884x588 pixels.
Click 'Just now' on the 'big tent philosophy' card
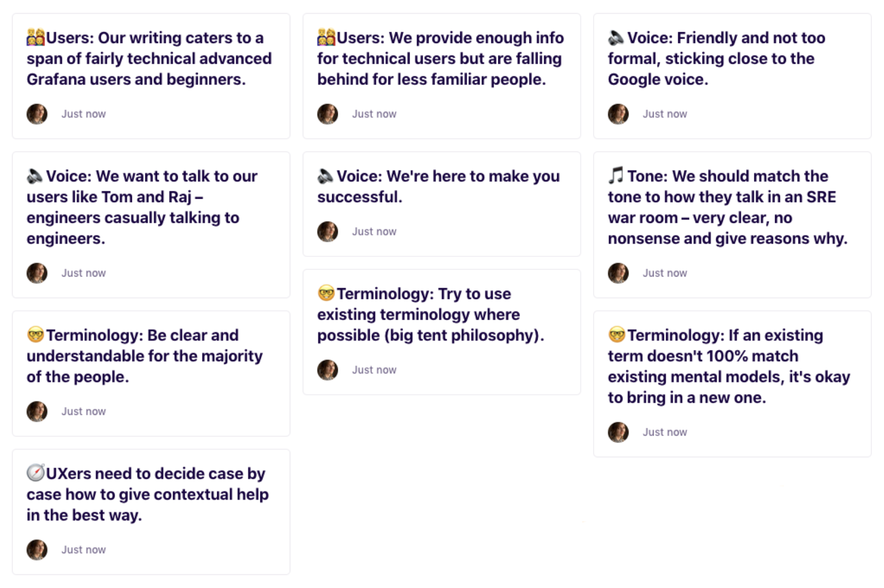374,370
